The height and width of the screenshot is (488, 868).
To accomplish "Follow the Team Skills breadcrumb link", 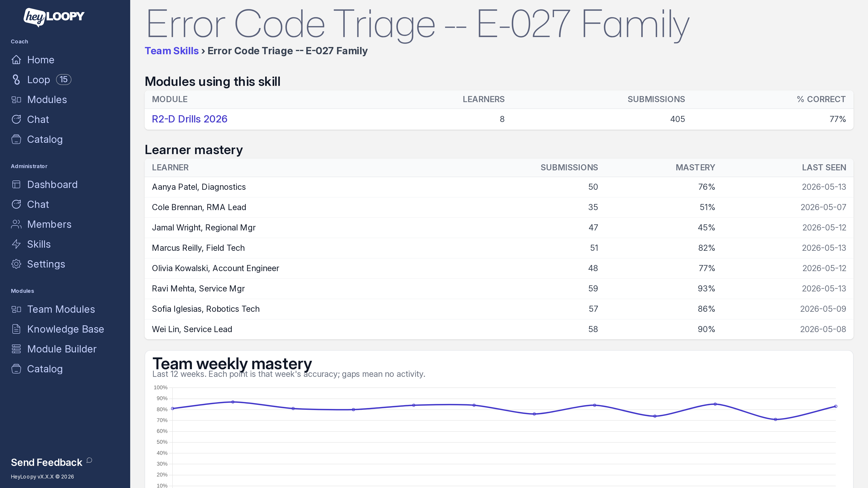I will pyautogui.click(x=172, y=51).
